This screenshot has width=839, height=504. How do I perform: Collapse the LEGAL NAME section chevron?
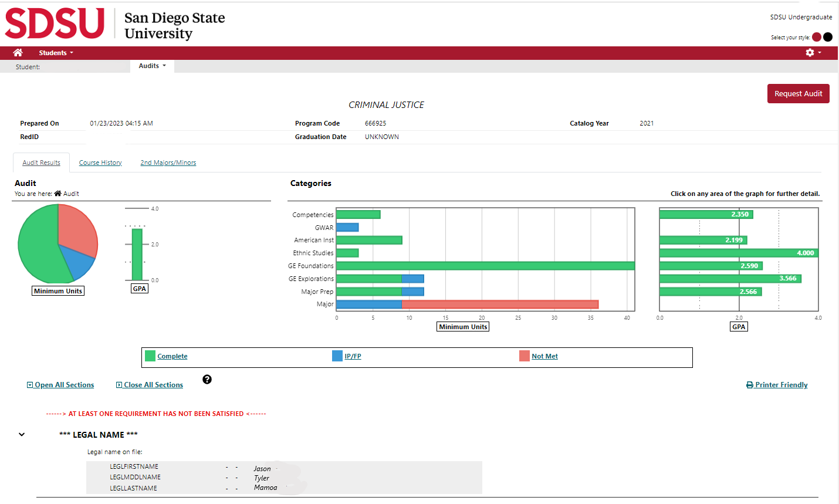(22, 435)
